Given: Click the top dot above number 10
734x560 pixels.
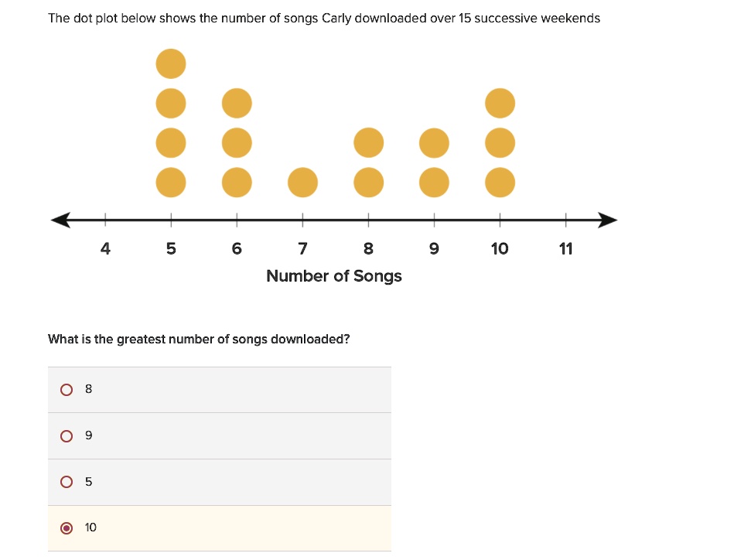Looking at the screenshot, I should [x=500, y=103].
